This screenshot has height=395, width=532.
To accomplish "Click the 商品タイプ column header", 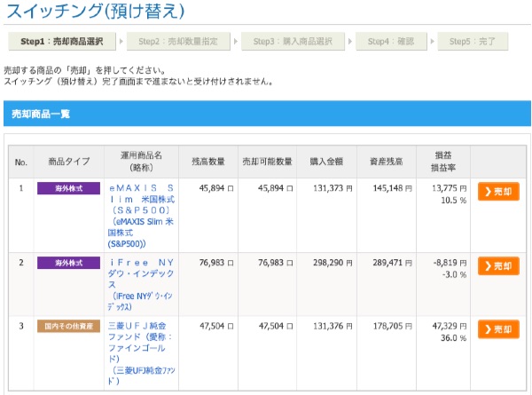I will click(69, 162).
